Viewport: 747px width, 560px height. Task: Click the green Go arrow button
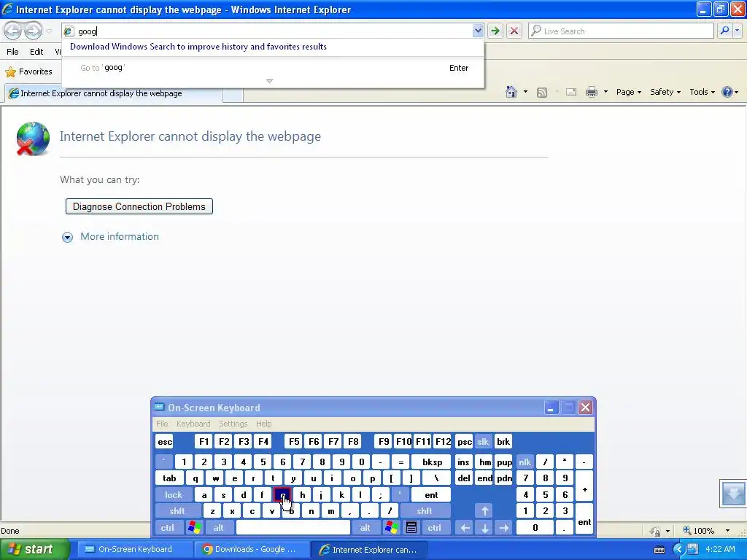pos(495,31)
